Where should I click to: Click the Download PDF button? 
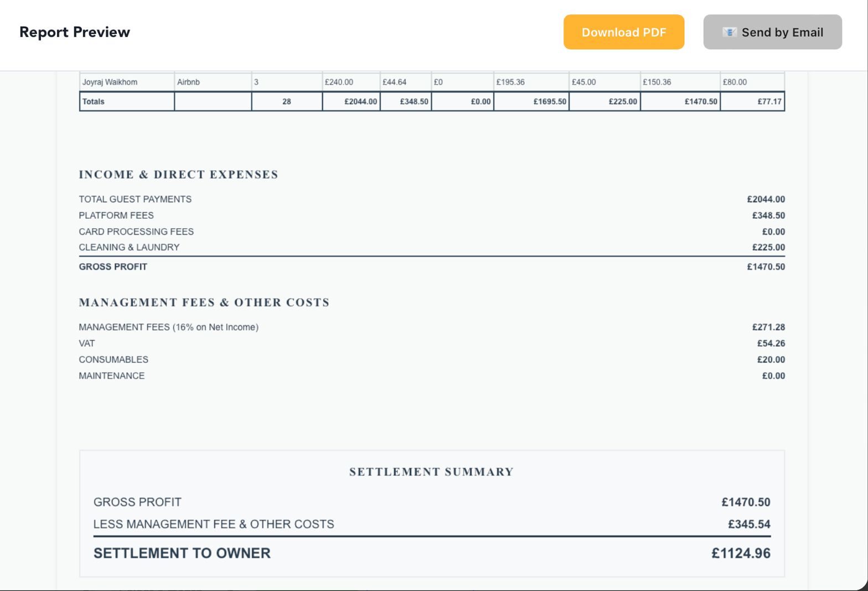624,32
